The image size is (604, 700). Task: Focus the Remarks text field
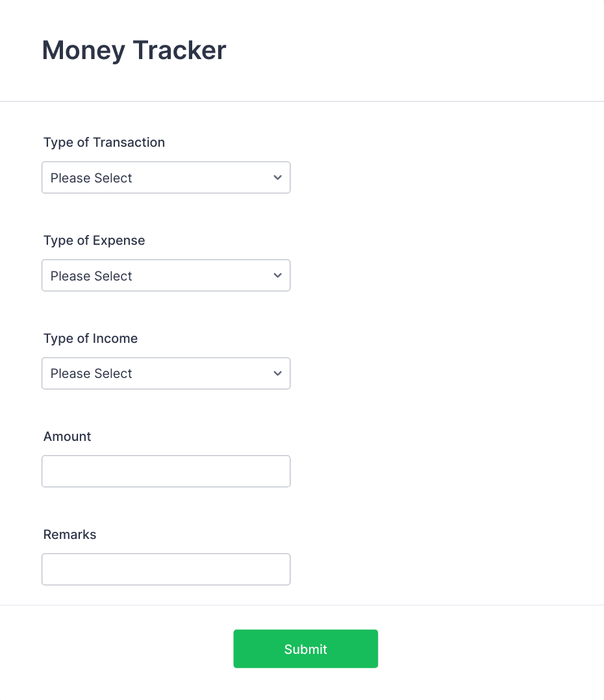166,569
